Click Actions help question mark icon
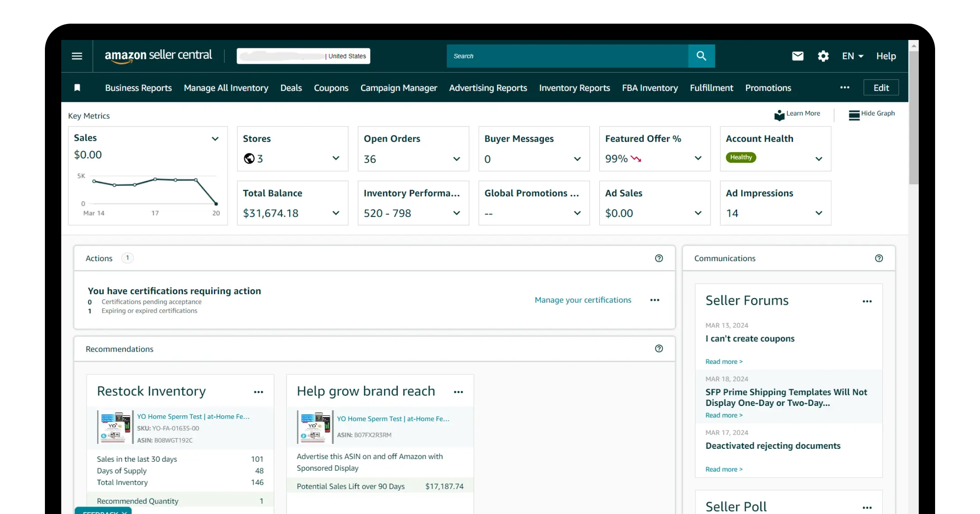980x514 pixels. 659,258
